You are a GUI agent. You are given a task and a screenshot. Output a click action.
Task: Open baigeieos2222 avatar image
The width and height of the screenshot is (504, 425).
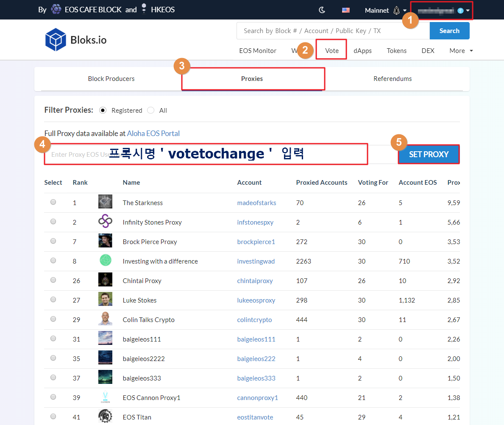click(105, 358)
